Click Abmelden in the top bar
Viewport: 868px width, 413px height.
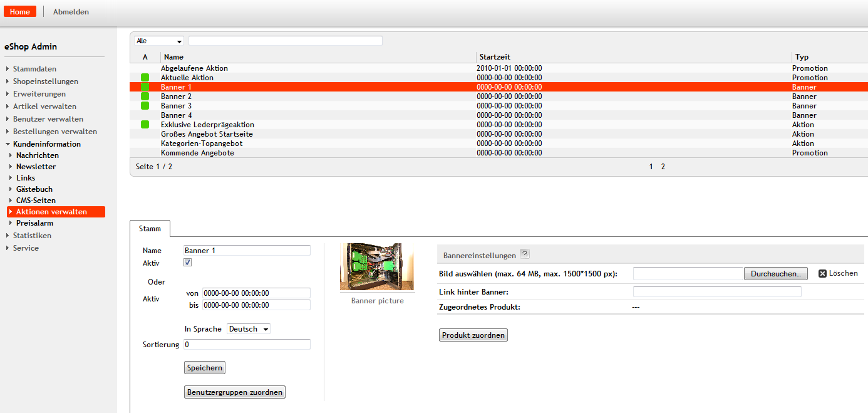tap(70, 11)
